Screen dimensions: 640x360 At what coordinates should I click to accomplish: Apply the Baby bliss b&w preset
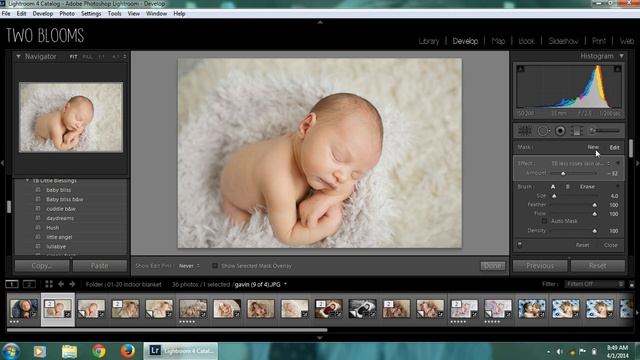pos(64,199)
